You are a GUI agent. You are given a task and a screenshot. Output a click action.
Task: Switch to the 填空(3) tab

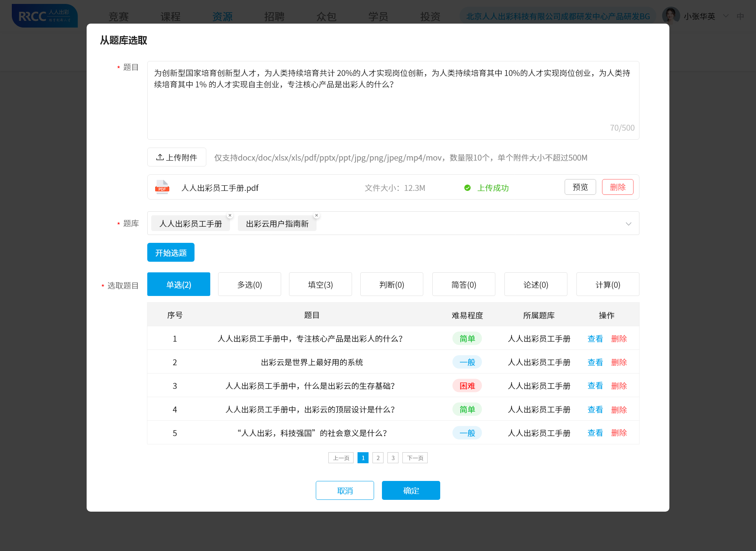coord(321,284)
